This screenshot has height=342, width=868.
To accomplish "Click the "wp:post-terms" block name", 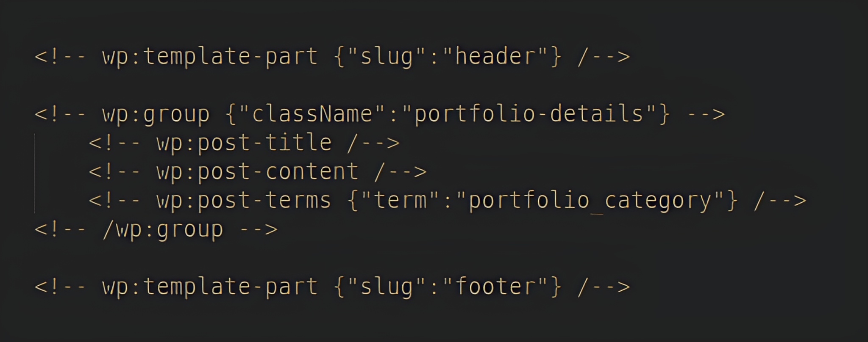I will tap(244, 201).
